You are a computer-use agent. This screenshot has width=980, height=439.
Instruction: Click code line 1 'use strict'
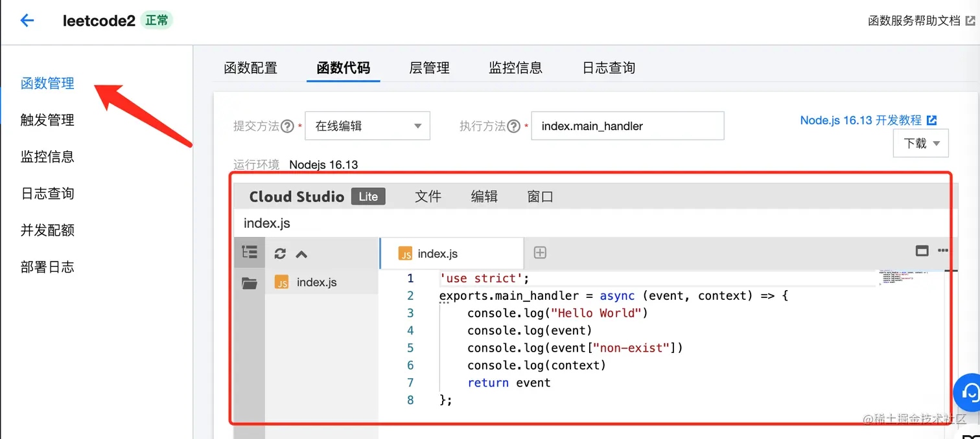(x=484, y=278)
